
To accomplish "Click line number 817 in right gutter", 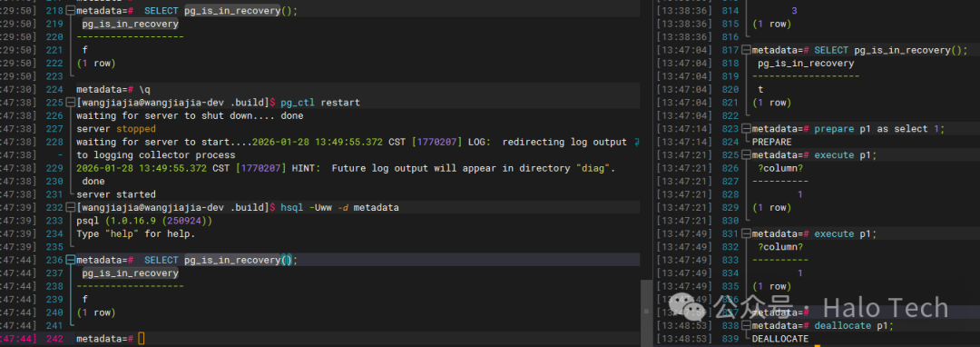I will 730,50.
